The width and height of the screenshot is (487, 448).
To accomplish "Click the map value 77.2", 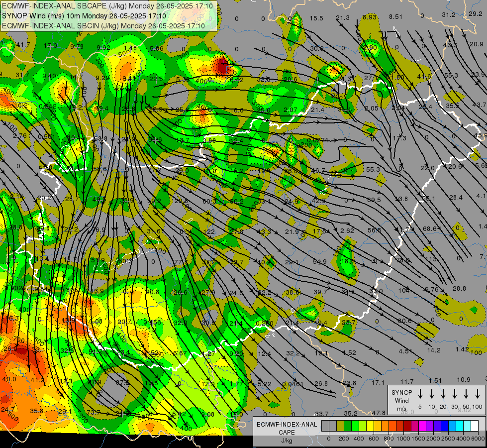I will pyautogui.click(x=155, y=170).
